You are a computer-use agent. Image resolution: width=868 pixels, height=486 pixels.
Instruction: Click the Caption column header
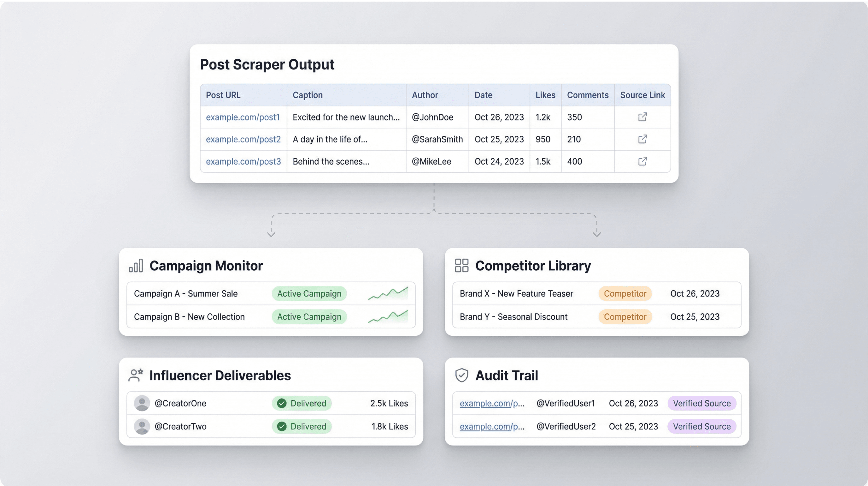[307, 95]
